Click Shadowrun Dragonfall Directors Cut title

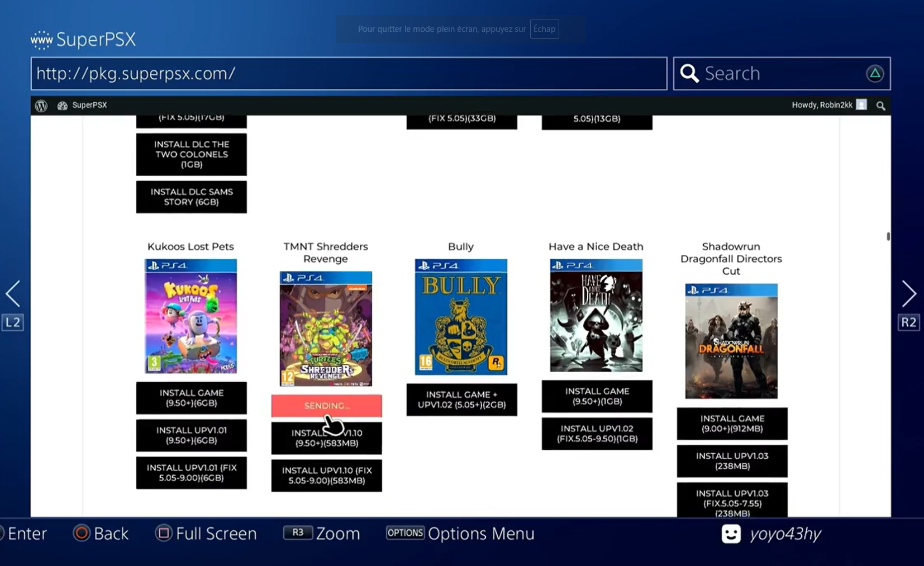(731, 259)
